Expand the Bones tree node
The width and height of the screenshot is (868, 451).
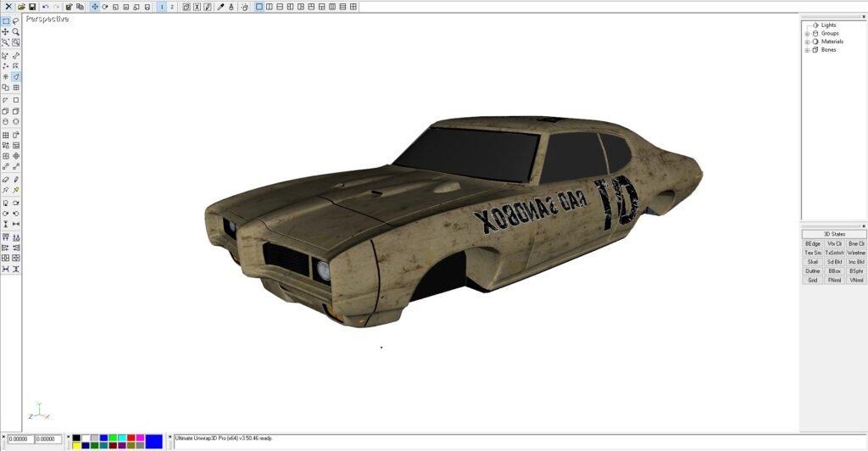(x=807, y=50)
